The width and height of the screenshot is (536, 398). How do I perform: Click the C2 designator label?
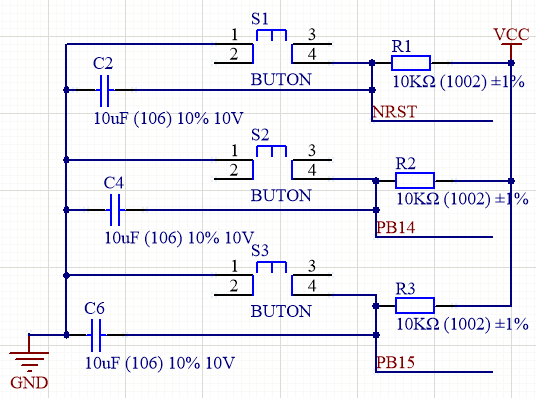(103, 64)
